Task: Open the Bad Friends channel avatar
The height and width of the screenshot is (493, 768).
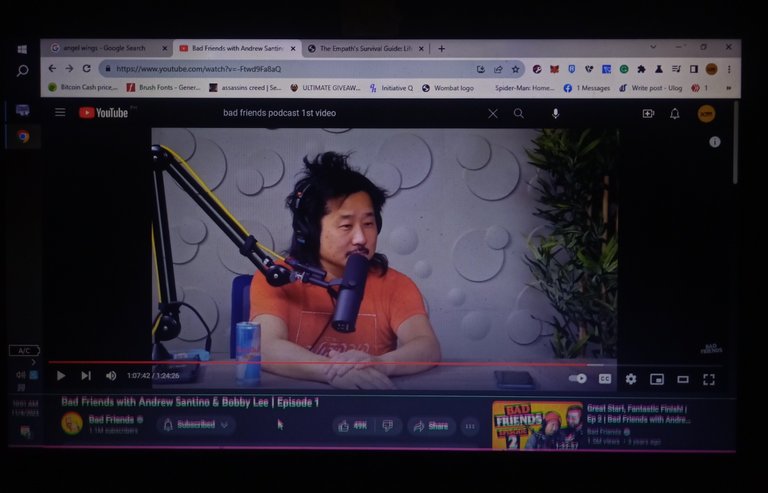Action: (72, 423)
